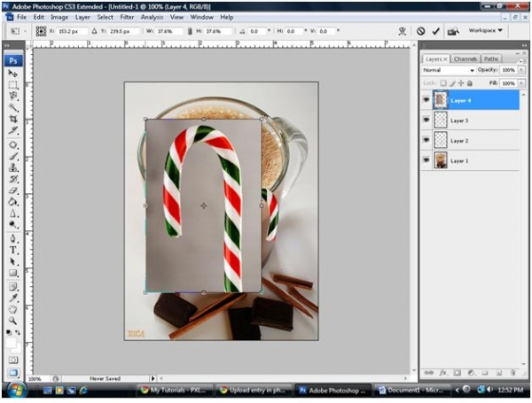This screenshot has height=403, width=532.
Task: Open the Filter menu
Action: 127,17
